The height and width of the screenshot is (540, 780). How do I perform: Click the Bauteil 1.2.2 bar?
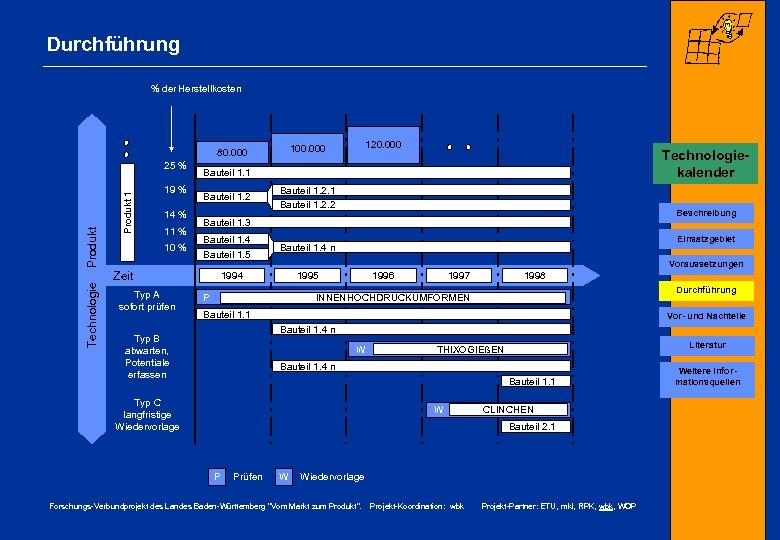click(x=421, y=204)
